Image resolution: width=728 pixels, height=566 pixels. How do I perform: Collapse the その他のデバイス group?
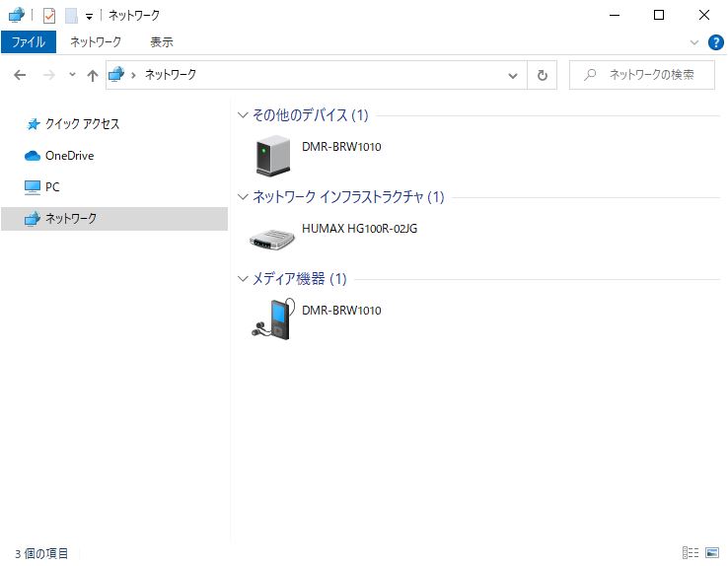243,114
